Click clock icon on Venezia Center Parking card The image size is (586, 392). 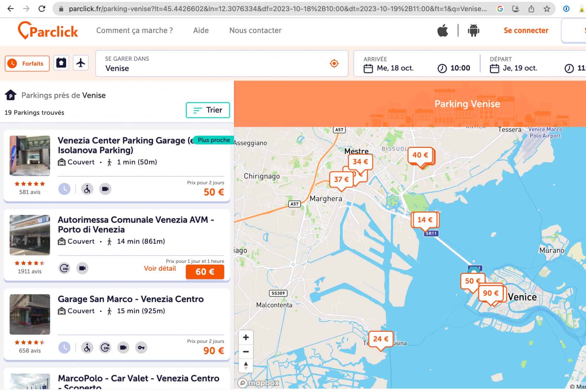pyautogui.click(x=64, y=189)
